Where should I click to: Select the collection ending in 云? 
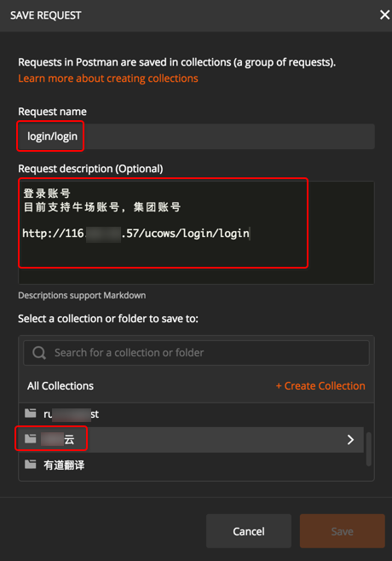click(x=192, y=440)
